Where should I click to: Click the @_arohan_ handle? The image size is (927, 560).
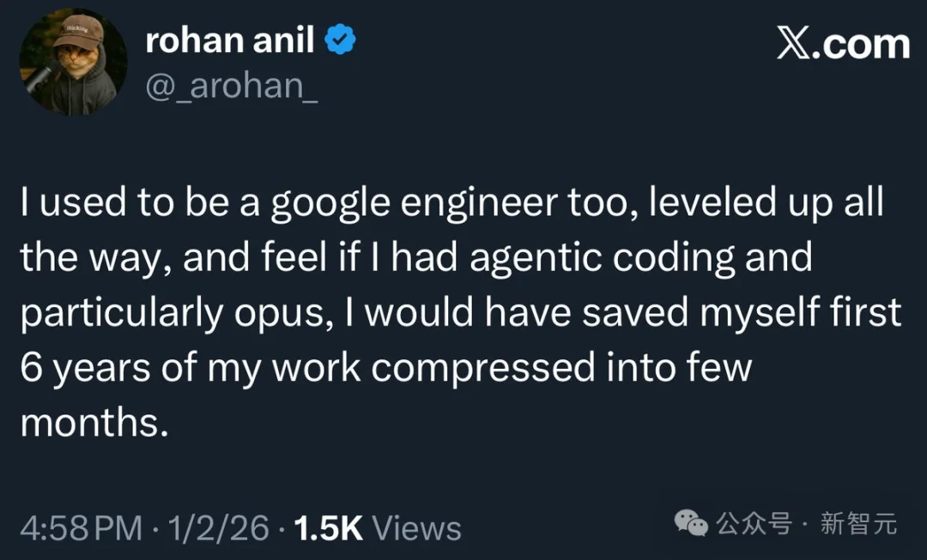(x=232, y=87)
